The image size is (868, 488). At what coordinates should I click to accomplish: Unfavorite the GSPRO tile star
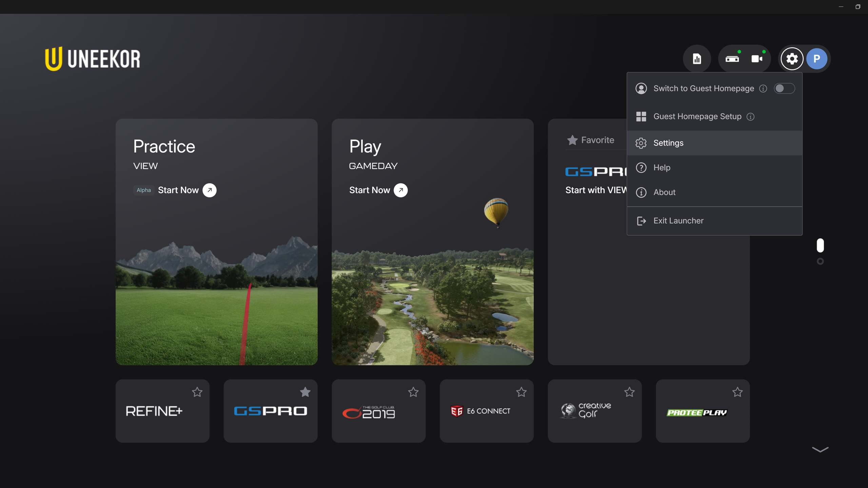point(305,392)
